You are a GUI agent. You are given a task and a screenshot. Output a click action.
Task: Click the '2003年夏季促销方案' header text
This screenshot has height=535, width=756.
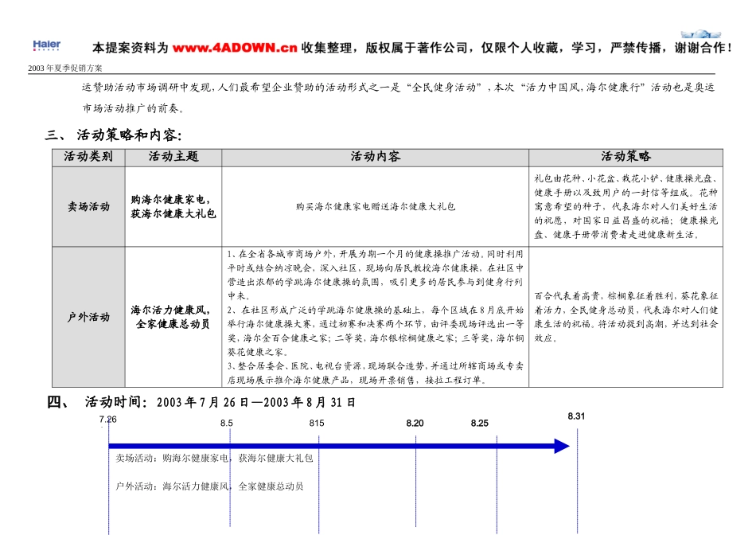[x=65, y=68]
